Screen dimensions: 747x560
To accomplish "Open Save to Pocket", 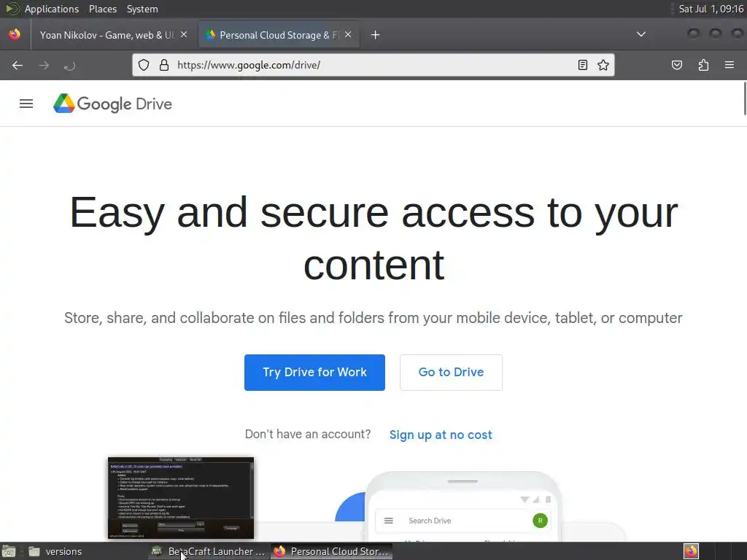I will coord(677,65).
